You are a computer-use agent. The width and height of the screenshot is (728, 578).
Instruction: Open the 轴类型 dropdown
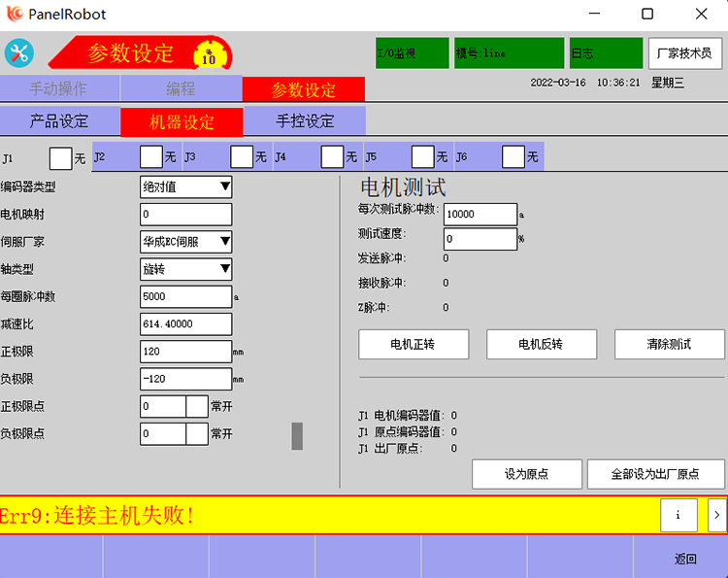[186, 269]
